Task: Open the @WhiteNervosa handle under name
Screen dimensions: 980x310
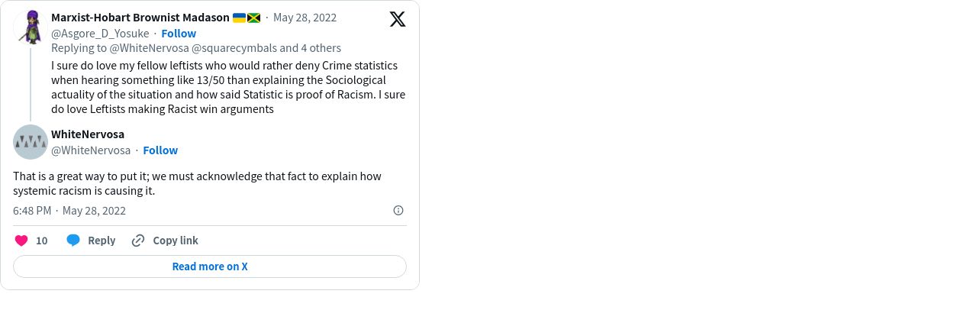Action: click(91, 150)
